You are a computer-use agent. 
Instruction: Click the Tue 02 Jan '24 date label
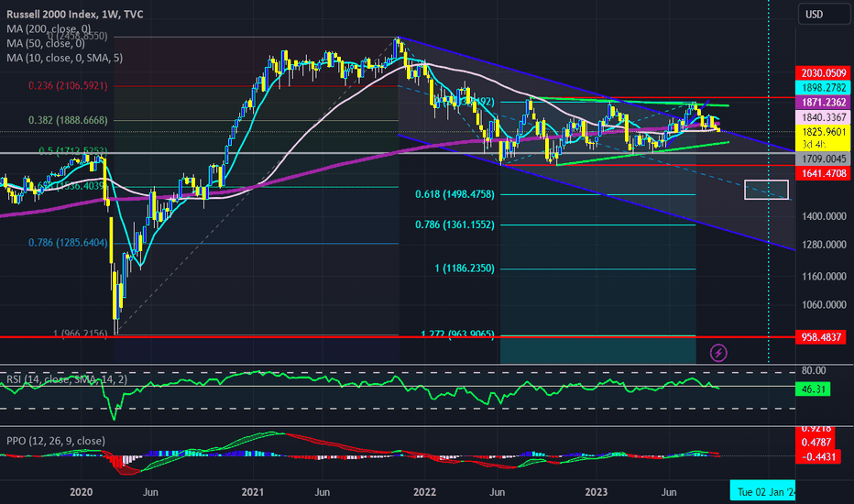point(762,492)
